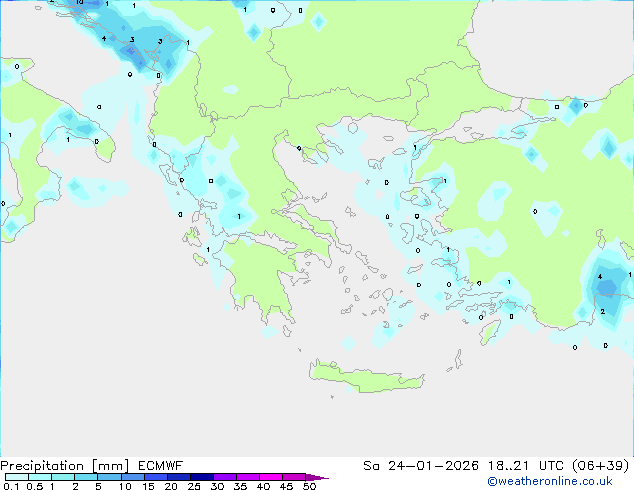This screenshot has height=490, width=634.
Task: Pick the legend swatch between 10 and 15
Action: pos(132,477)
